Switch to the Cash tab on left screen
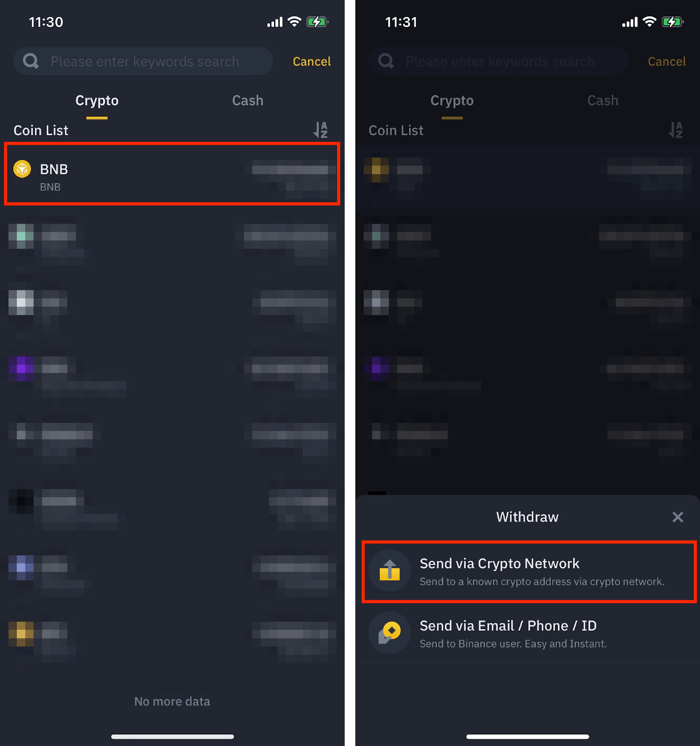Image resolution: width=700 pixels, height=746 pixels. [x=248, y=101]
